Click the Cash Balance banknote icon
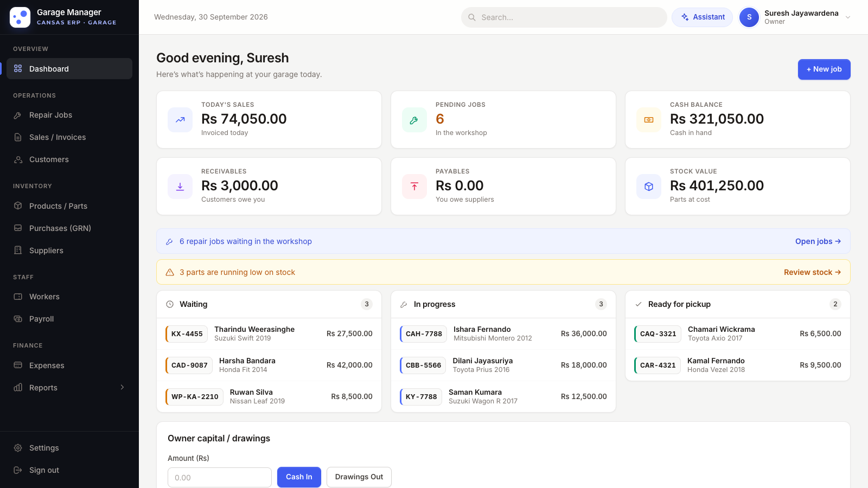The width and height of the screenshot is (868, 488). click(x=649, y=120)
